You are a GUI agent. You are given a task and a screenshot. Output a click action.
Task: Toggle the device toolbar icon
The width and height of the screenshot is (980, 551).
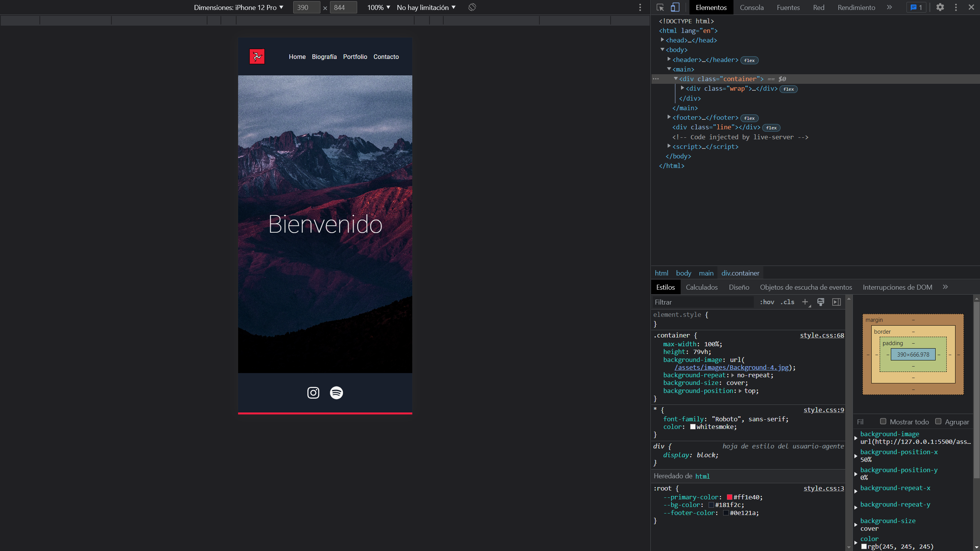pos(675,7)
